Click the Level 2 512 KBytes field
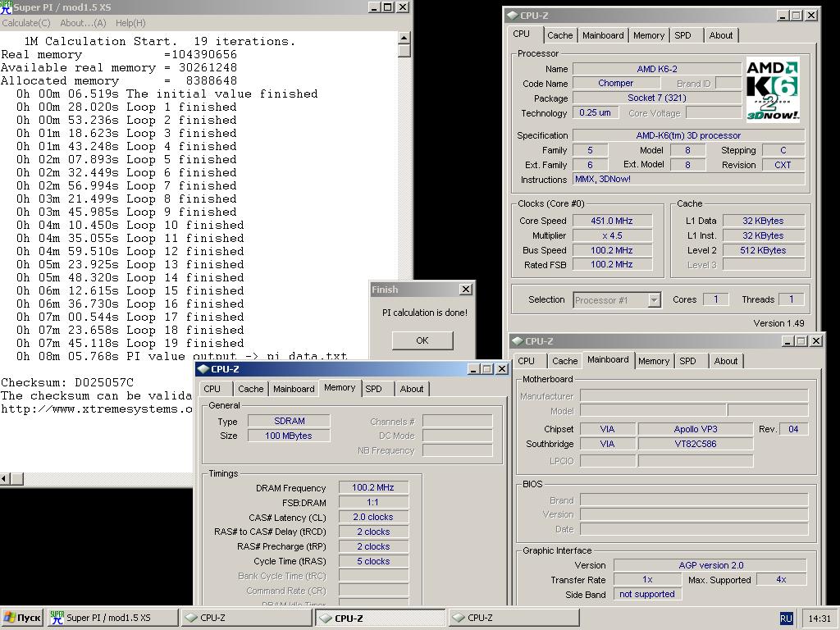840x630 pixels. pos(763,250)
